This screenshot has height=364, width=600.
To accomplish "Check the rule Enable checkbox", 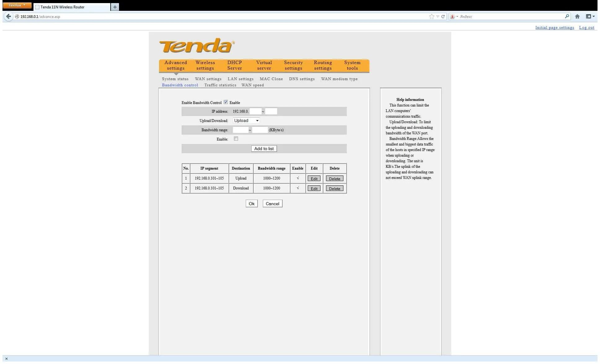I will click(x=236, y=139).
